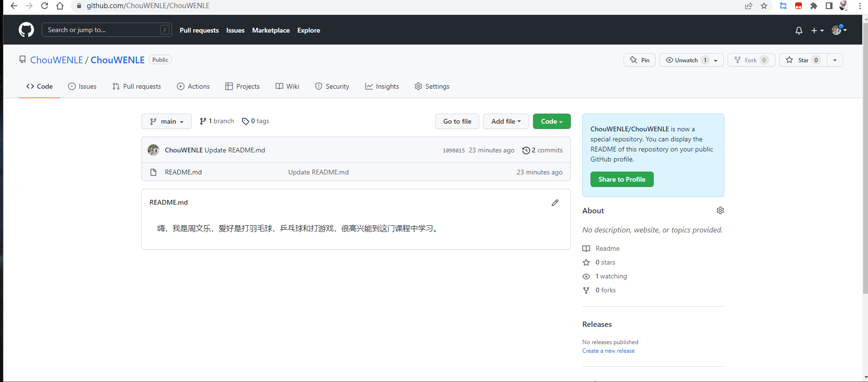Open the Chrome profile avatar

pyautogui.click(x=844, y=6)
